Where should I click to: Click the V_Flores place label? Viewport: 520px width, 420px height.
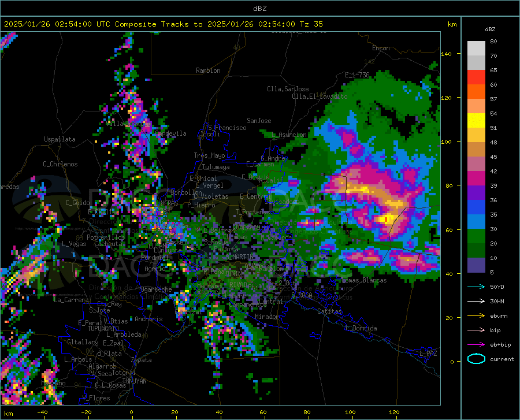(96, 398)
